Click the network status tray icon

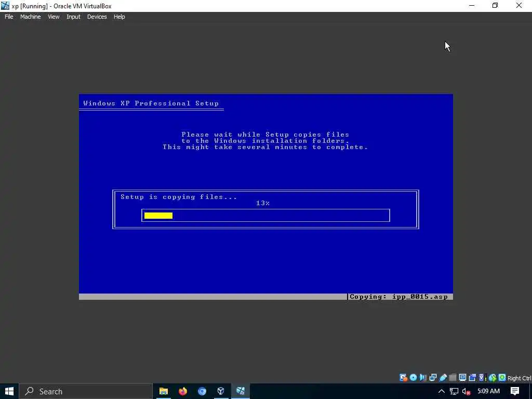(454, 391)
